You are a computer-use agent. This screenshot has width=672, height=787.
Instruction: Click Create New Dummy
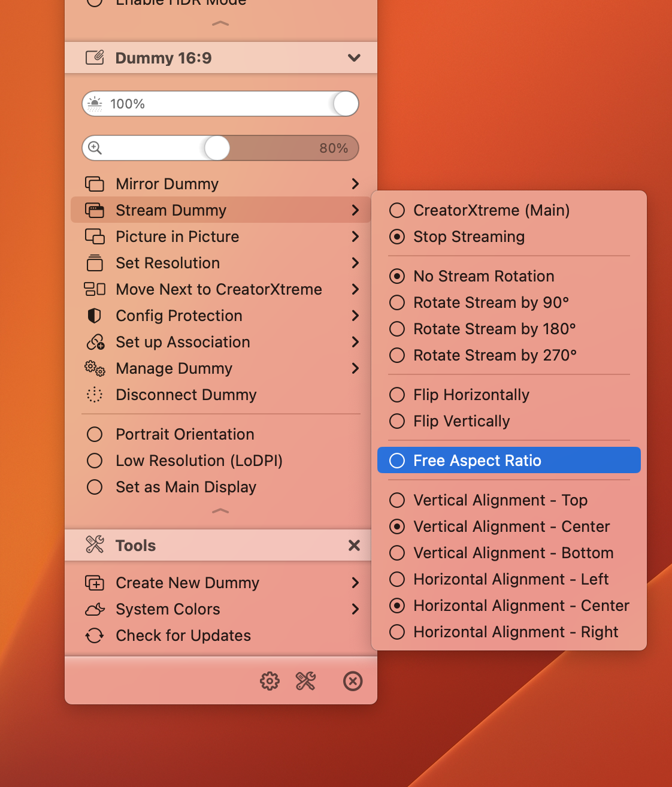187,583
